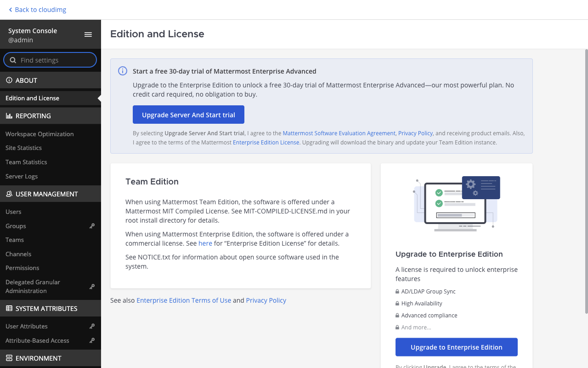The image size is (588, 368).
Task: Click Upgrade to Enterprise Edition button
Action: [457, 347]
